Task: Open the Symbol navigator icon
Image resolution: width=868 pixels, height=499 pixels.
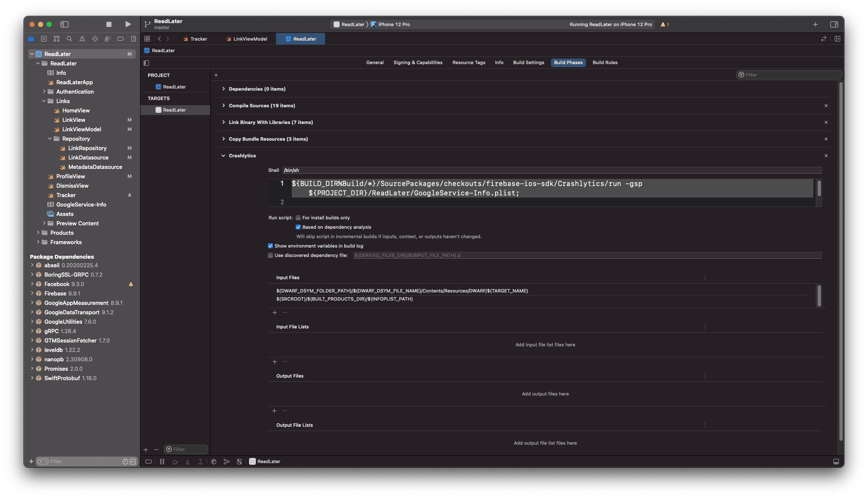Action: [x=56, y=39]
